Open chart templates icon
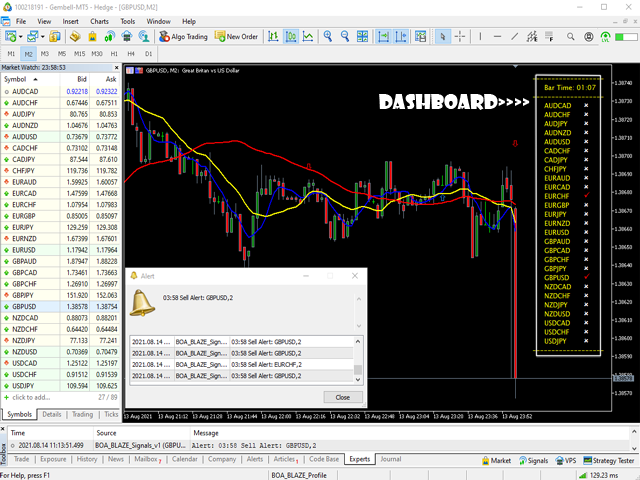The width and height of the screenshot is (640, 480). tap(420, 37)
